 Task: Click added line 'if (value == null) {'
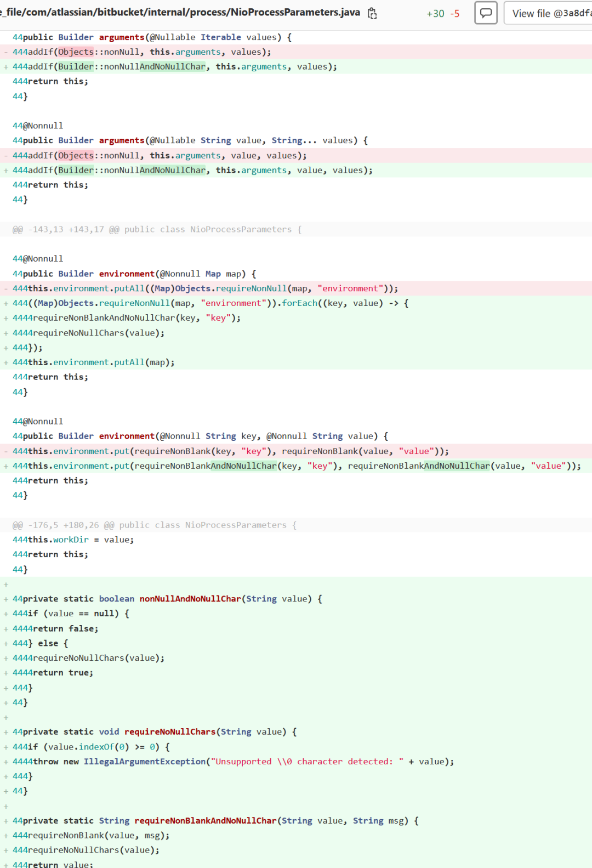coord(296,614)
